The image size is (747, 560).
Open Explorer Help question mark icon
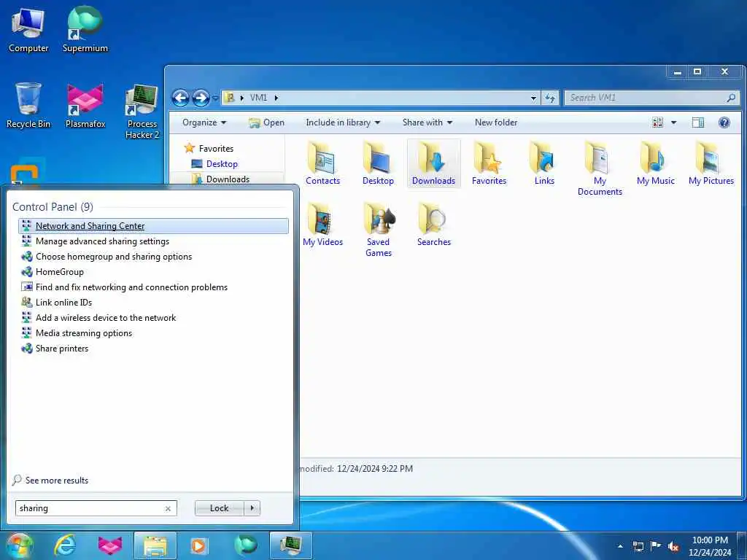pos(724,122)
